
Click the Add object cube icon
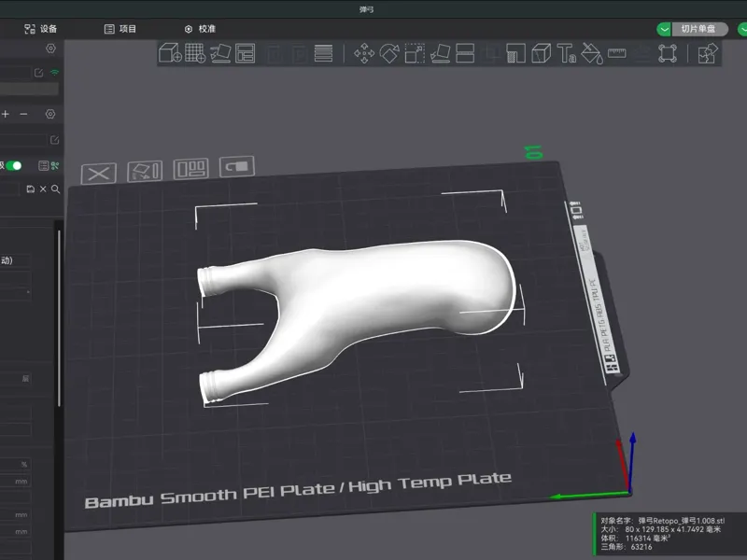pos(170,53)
